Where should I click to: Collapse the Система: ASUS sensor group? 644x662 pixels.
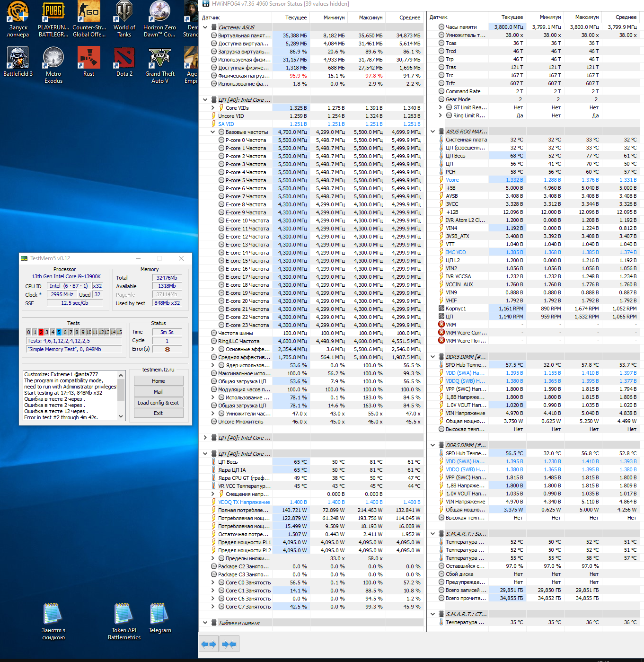coord(205,27)
